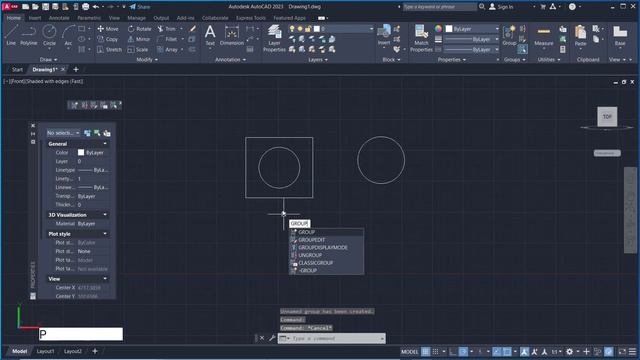640x360 pixels.
Task: Open a new drawing tab with plus
Action: [76, 69]
